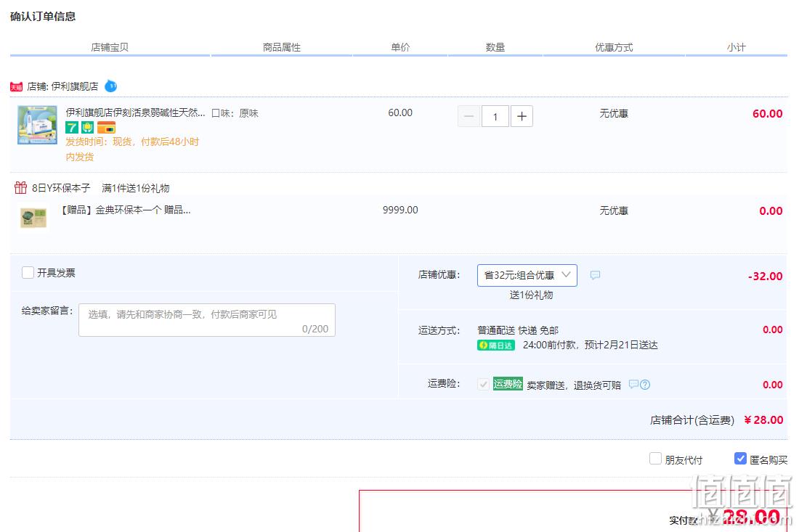This screenshot has width=799, height=532.
Task: Click the 店铺合计 total ¥28.00 amount
Action: click(763, 420)
